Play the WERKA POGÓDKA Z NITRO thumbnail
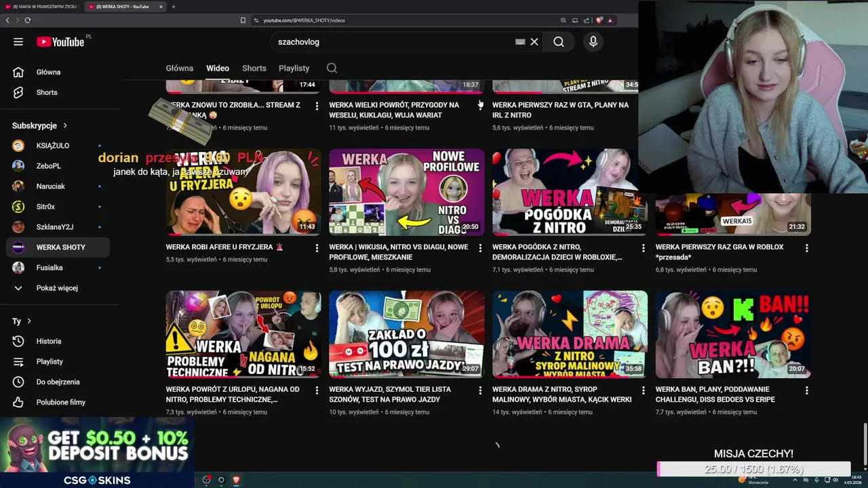 570,192
